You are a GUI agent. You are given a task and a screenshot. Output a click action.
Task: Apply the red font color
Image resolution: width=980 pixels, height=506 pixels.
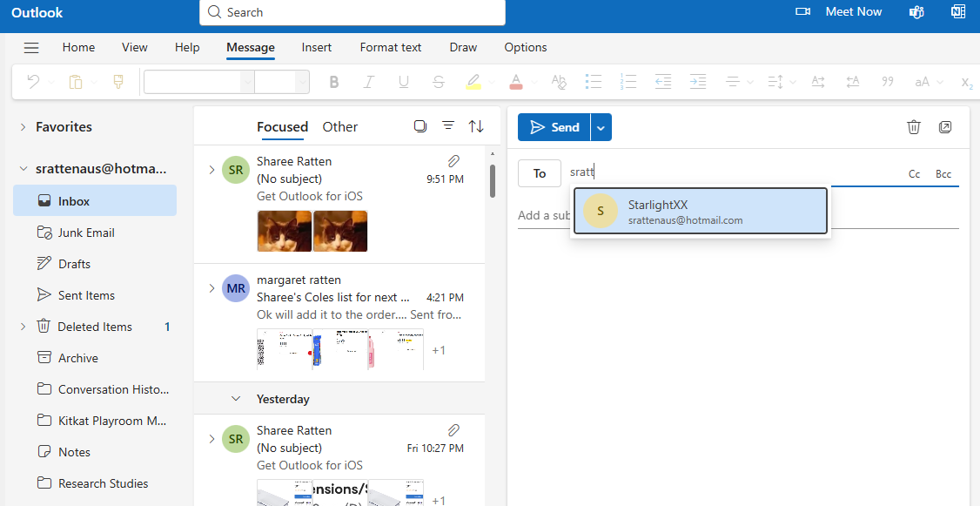pyautogui.click(x=515, y=82)
